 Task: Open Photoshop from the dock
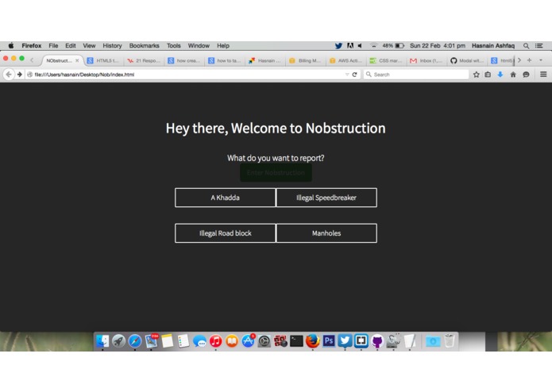tap(329, 340)
